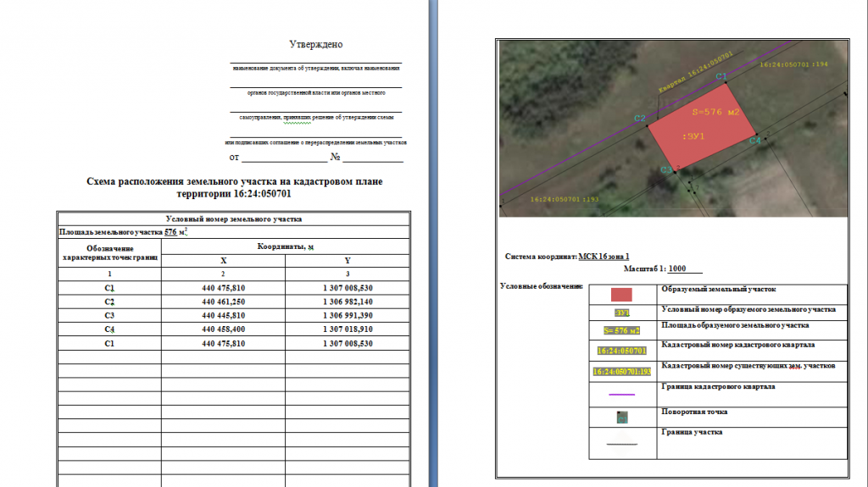This screenshot has width=868, height=487.
Task: Click the ':ЗУ1' sample in the legend
Action: 622,313
